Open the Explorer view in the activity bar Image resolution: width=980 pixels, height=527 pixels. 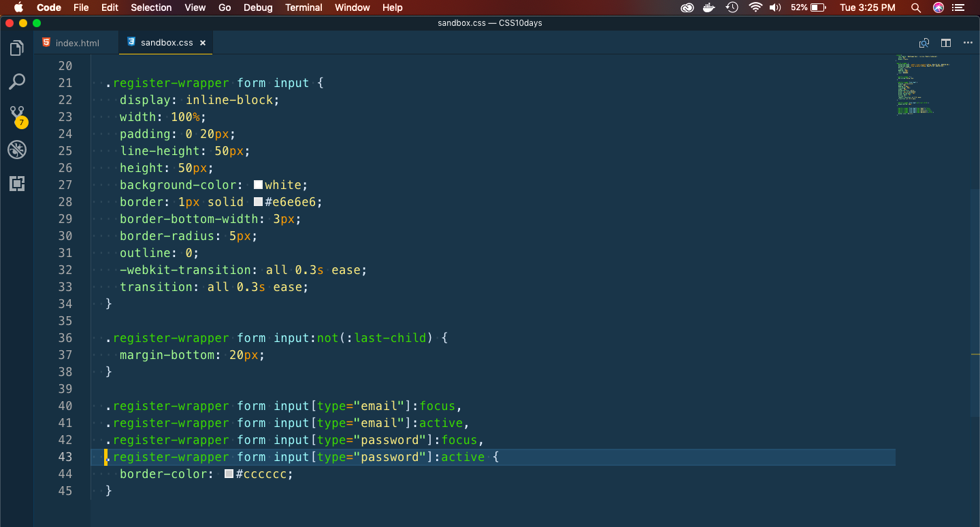coord(17,48)
